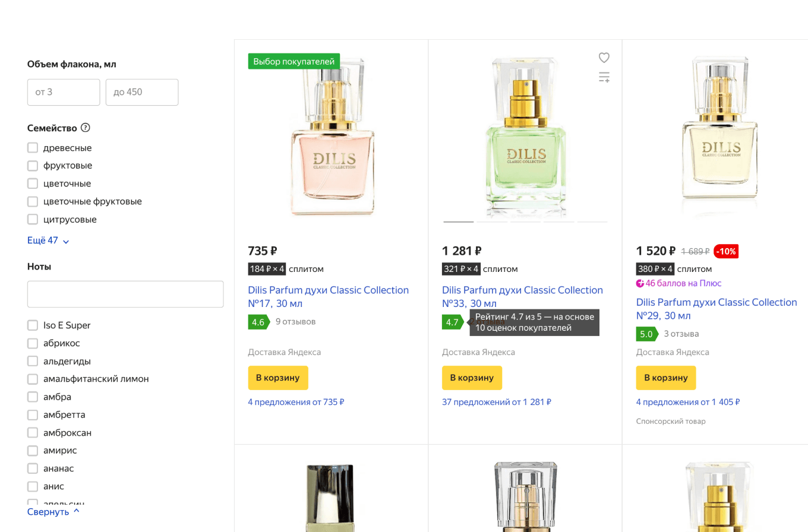Tick the Iso E Super note checkbox
The width and height of the screenshot is (808, 532).
click(x=33, y=325)
